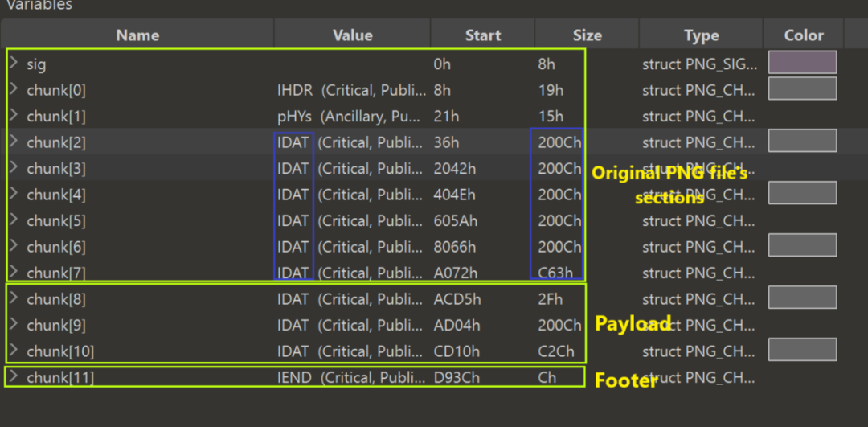The image size is (868, 427).
Task: Click start offset CD10h
Action: coord(456,351)
